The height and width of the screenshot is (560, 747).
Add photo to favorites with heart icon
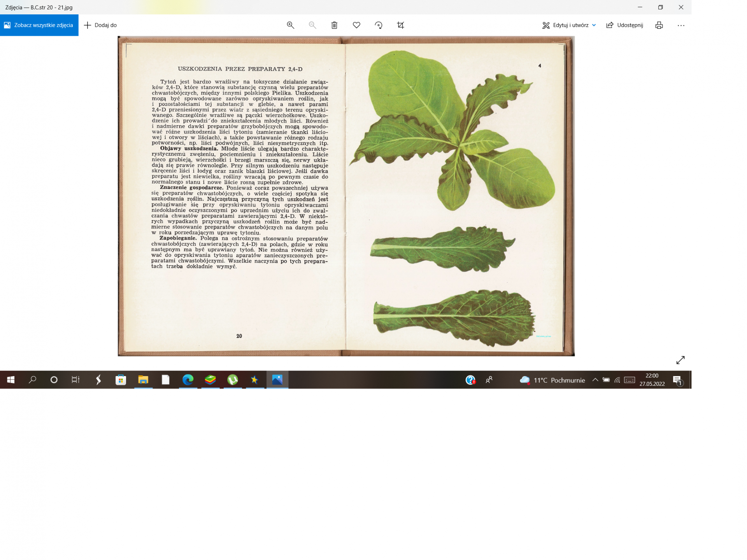click(x=356, y=25)
